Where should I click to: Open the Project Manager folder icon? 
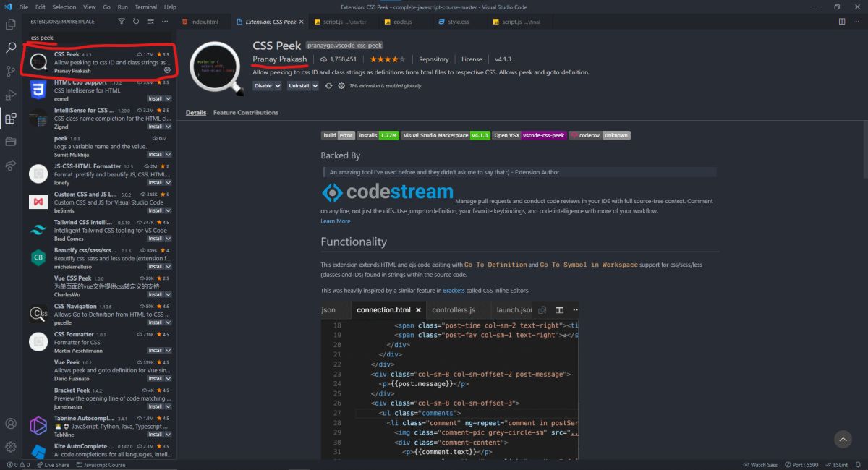click(x=11, y=141)
